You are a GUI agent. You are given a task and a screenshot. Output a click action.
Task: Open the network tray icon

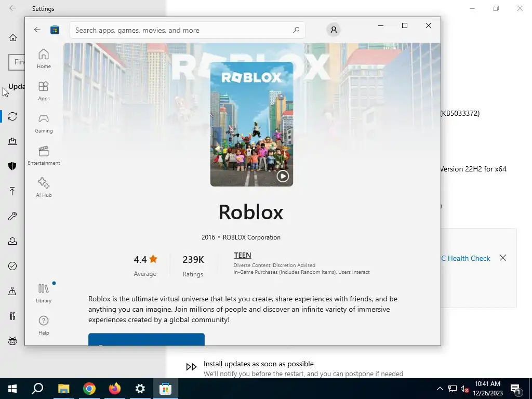[x=453, y=389]
